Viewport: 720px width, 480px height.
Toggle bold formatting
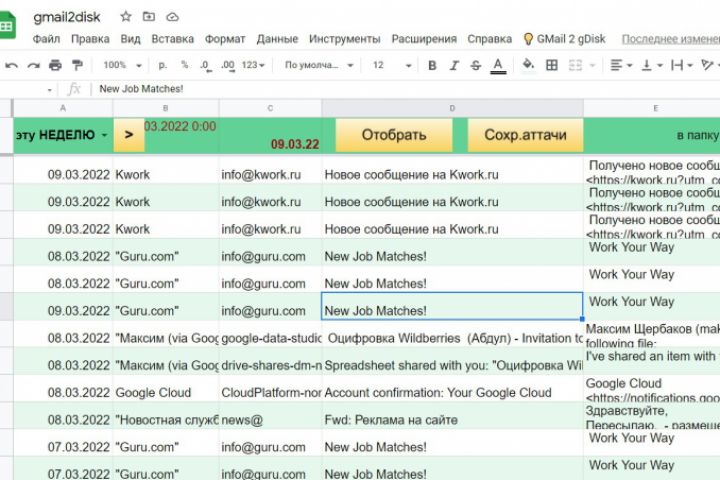(x=432, y=65)
